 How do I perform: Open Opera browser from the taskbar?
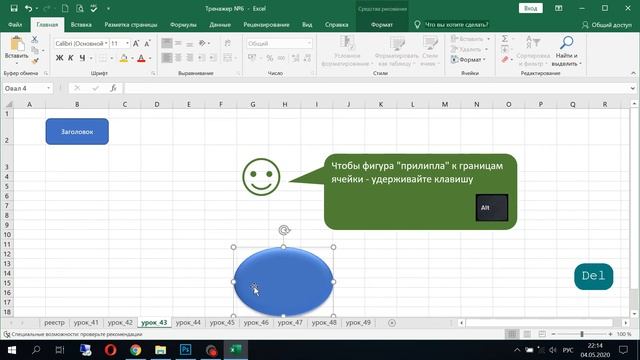click(111, 350)
